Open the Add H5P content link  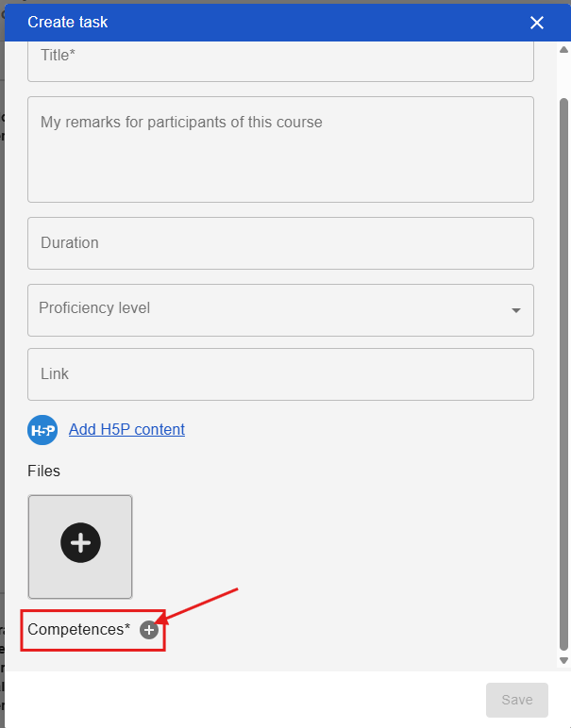pos(126,430)
